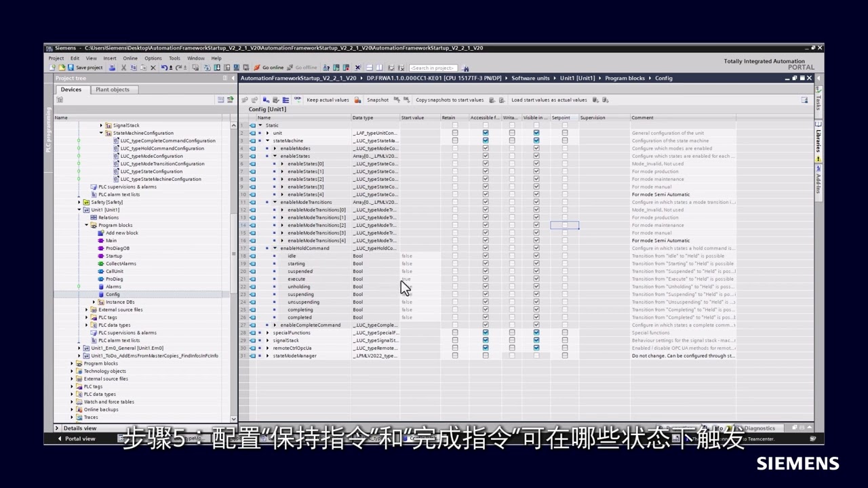
Task: Open the Project menu
Action: (56, 58)
